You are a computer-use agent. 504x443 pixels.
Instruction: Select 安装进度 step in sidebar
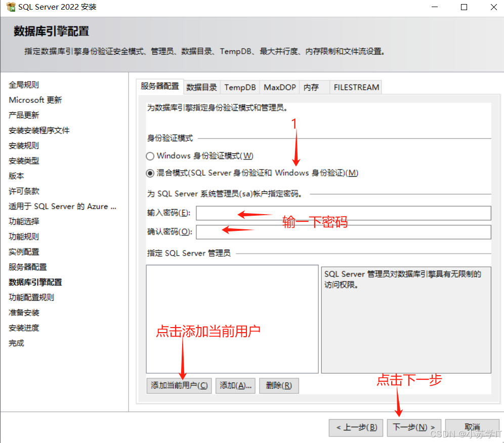click(24, 328)
